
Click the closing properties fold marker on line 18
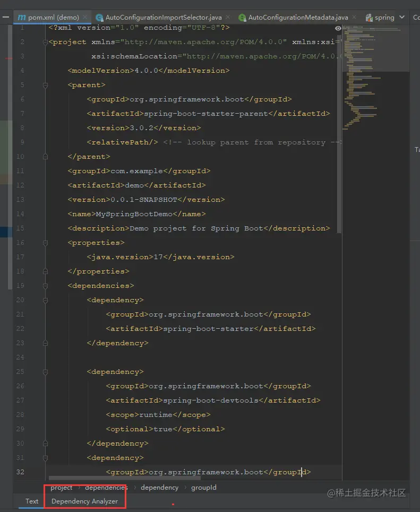pos(45,271)
